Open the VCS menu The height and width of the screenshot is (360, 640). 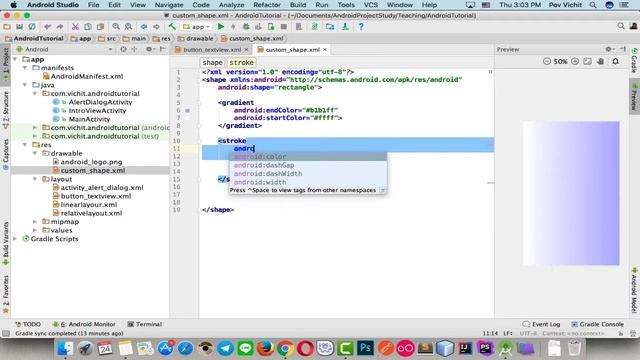point(370,5)
